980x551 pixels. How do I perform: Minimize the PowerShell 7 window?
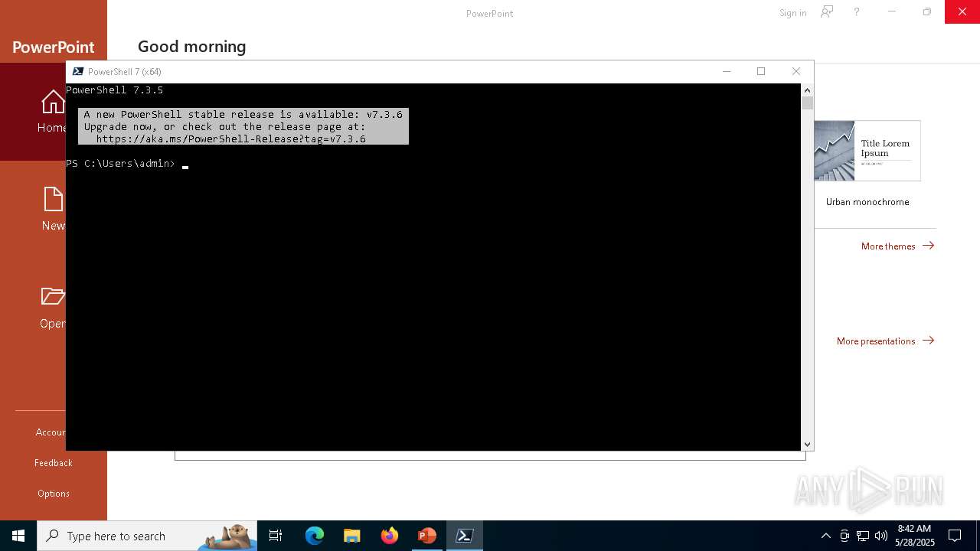(x=727, y=71)
